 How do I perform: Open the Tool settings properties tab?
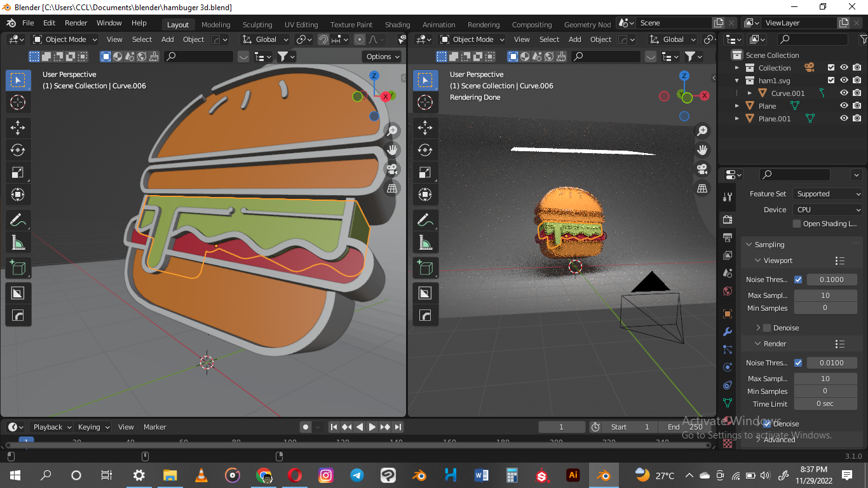point(728,196)
